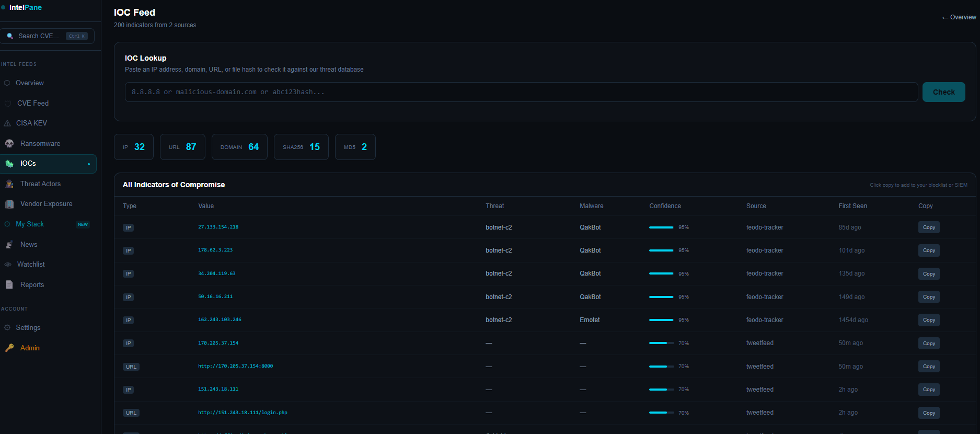Click the Admin key icon
The image size is (980, 434).
pos(9,348)
